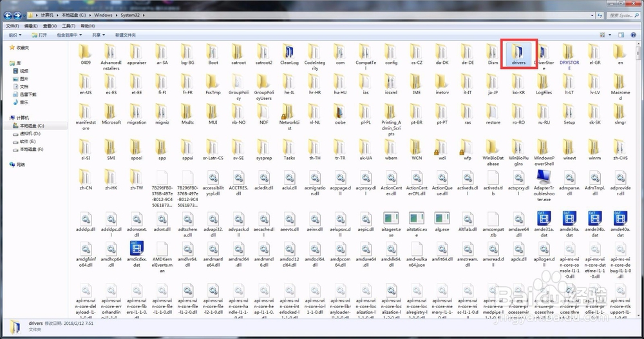This screenshot has height=339, width=644.
Task: Select the alg.exe file icon
Action: (442, 218)
